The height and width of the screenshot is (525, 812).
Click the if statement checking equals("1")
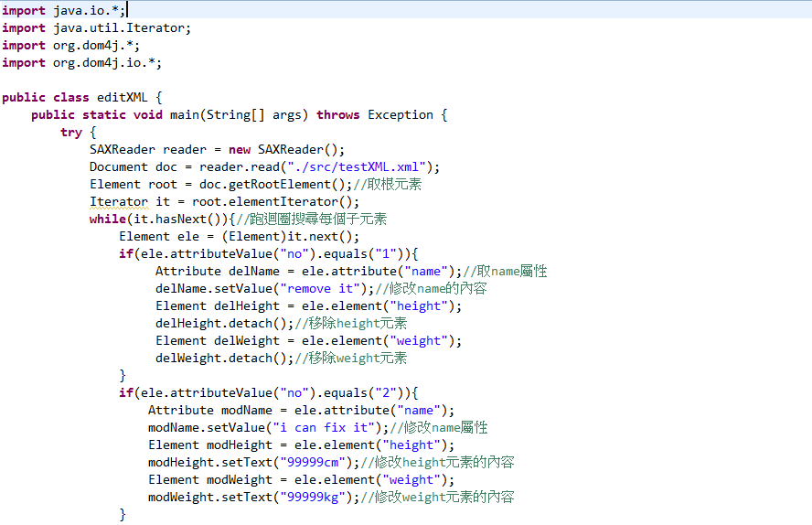pos(268,253)
